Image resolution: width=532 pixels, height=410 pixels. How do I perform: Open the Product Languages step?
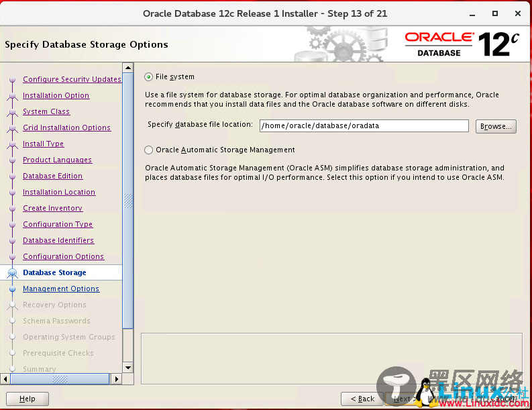pos(57,160)
